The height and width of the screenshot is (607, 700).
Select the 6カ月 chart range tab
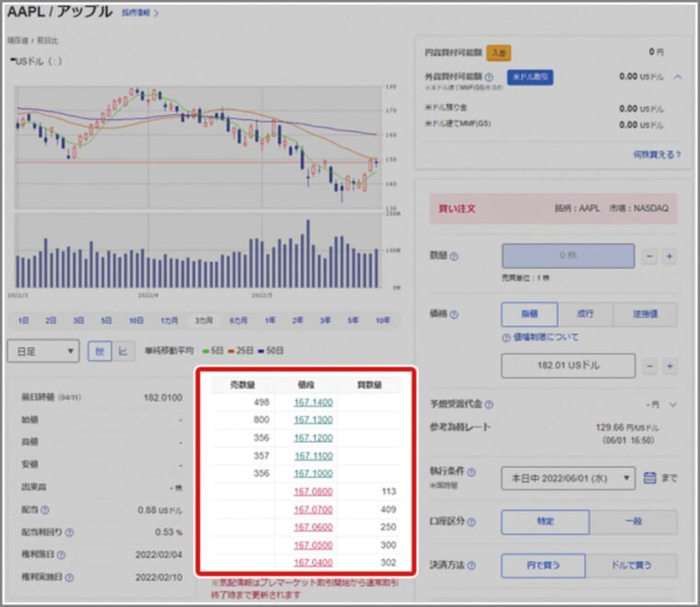[239, 321]
